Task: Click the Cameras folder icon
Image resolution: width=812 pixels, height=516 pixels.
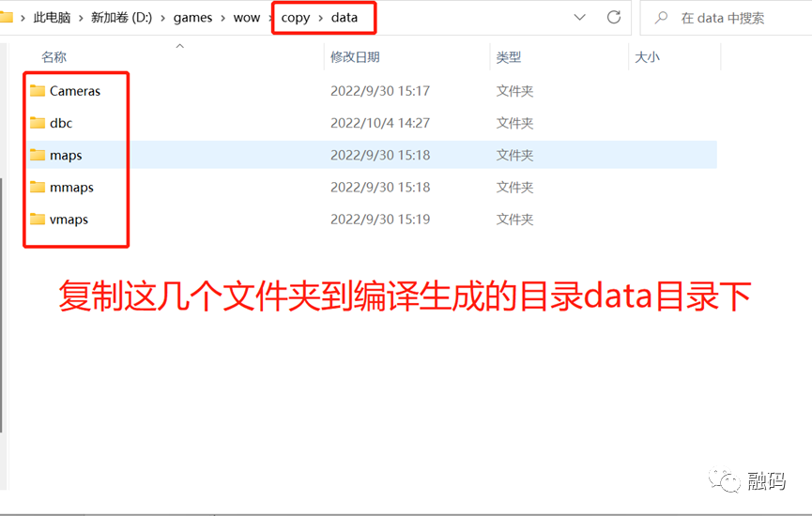Action: click(38, 91)
